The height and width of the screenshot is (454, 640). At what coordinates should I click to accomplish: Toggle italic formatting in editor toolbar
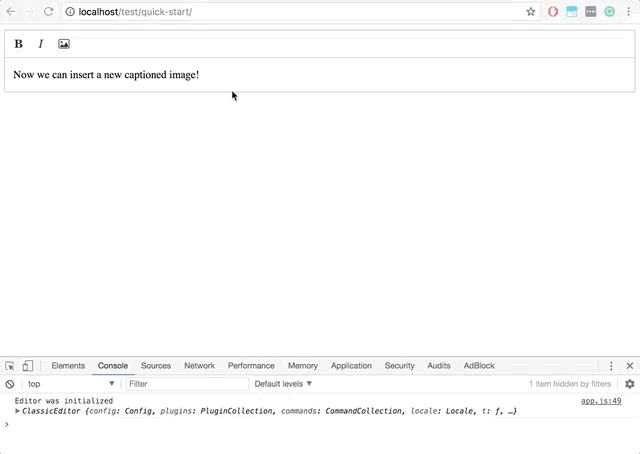[x=41, y=44]
